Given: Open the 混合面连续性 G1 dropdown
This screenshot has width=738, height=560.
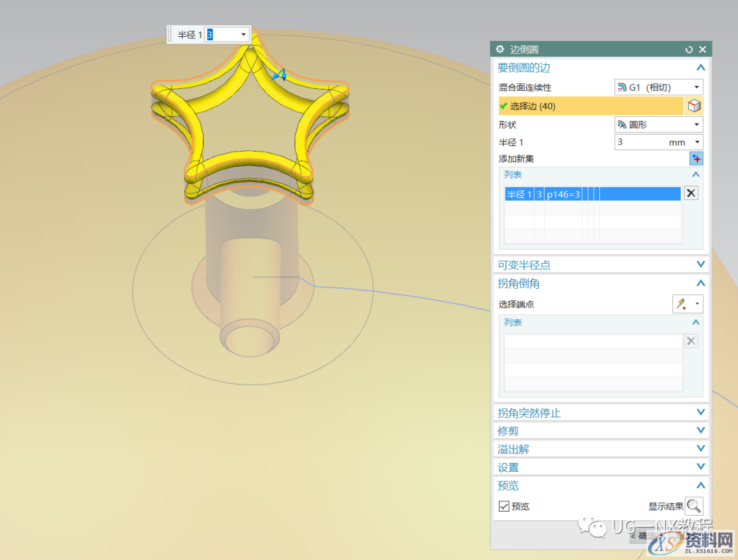Looking at the screenshot, I should coord(659,87).
